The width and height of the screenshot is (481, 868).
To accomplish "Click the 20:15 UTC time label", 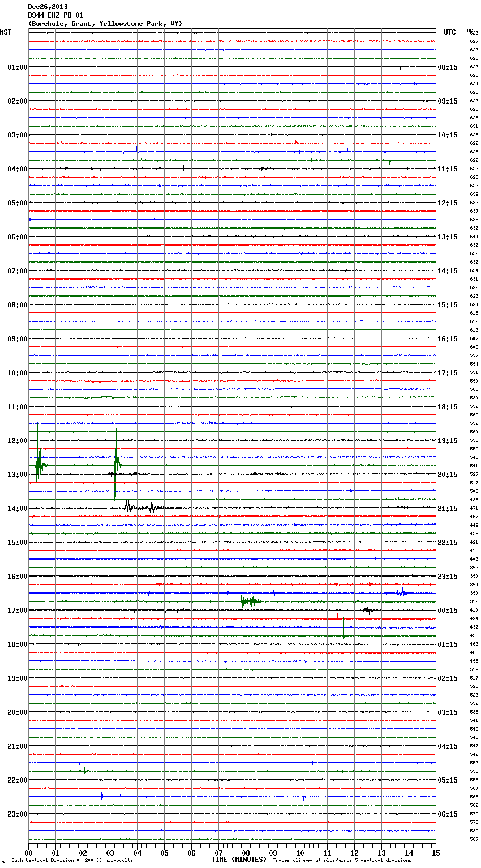I will tap(448, 475).
